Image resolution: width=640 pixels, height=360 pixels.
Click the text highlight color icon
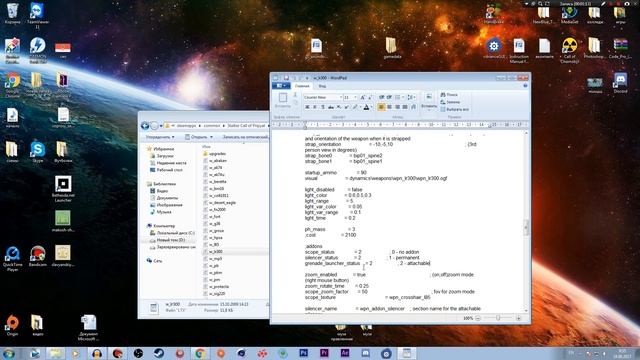coord(355,107)
